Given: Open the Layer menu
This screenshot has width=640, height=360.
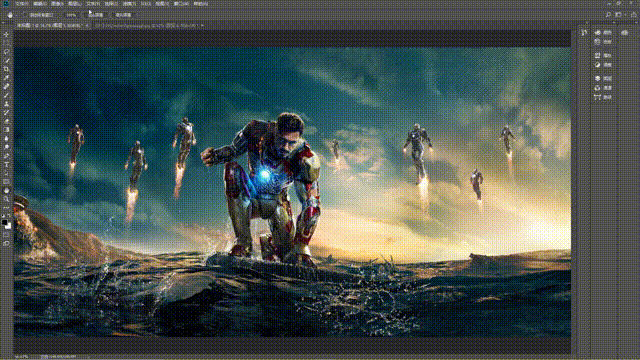Looking at the screenshot, I should [x=75, y=4].
